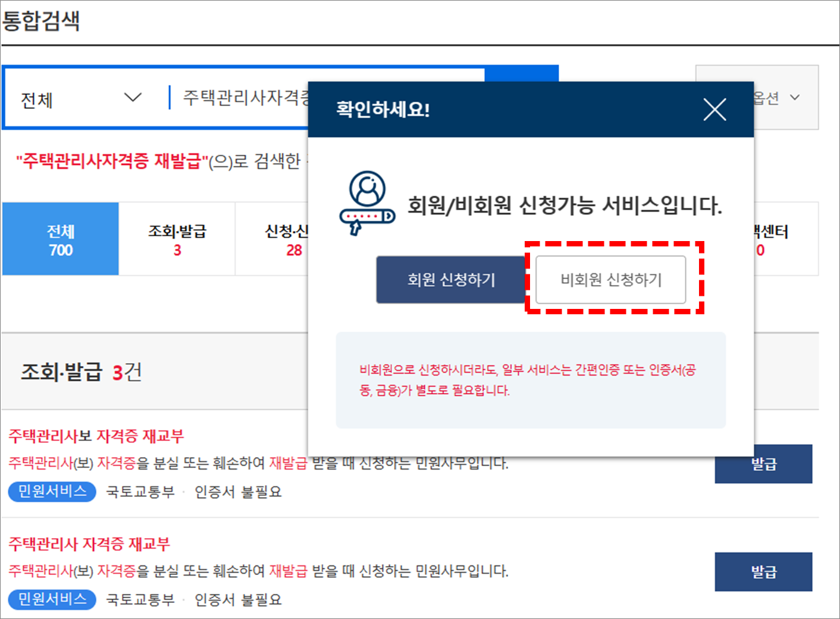Click the 민원서비스 badge on 주택관리사 자격증 재교부
Viewport: 840px width, 619px height.
pyautogui.click(x=52, y=599)
